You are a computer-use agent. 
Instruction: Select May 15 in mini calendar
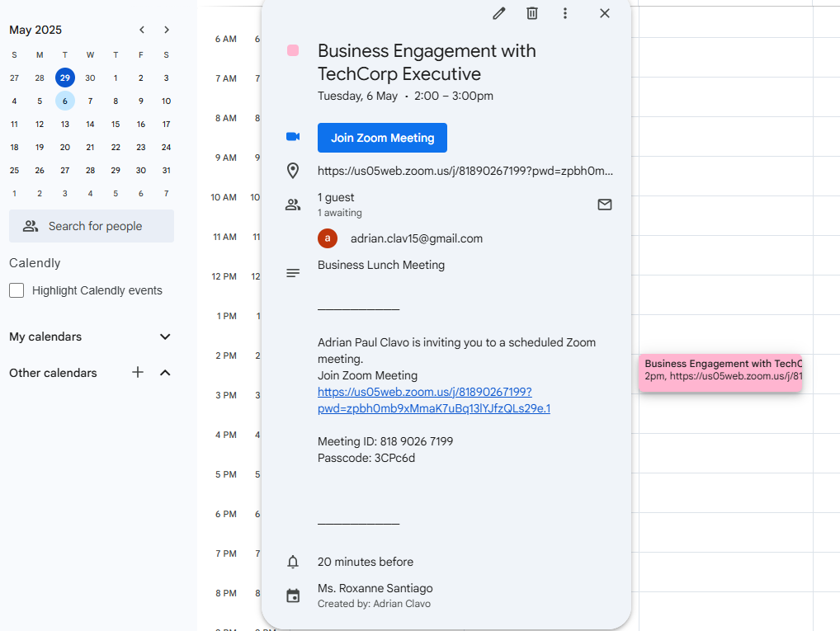click(116, 124)
